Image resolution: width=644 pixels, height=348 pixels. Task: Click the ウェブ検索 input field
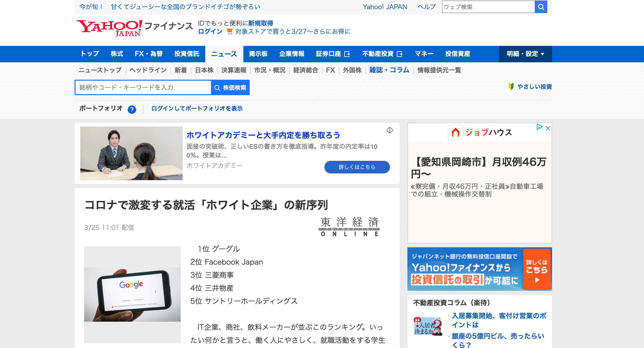tap(488, 7)
